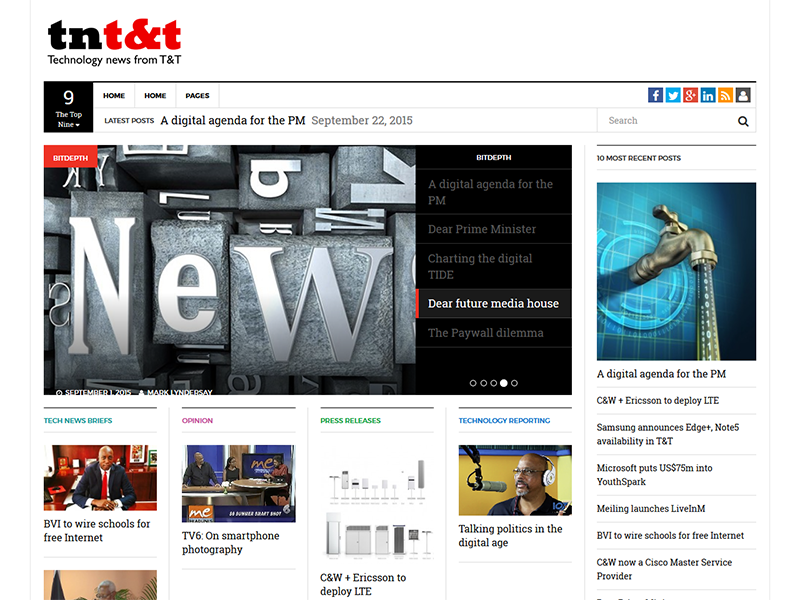Open sidebar link 'BVI to wire schools for free Internet'
The image size is (800, 600).
[670, 536]
